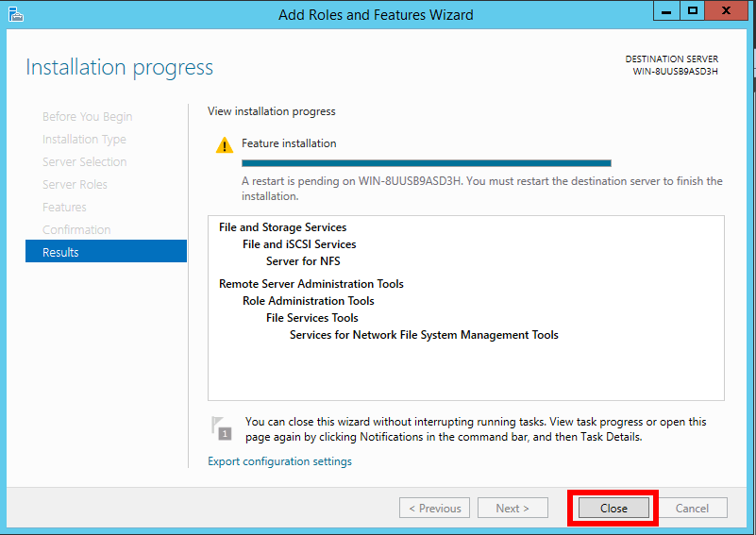Select File and Storage Services in the list
The image size is (756, 535).
(282, 227)
